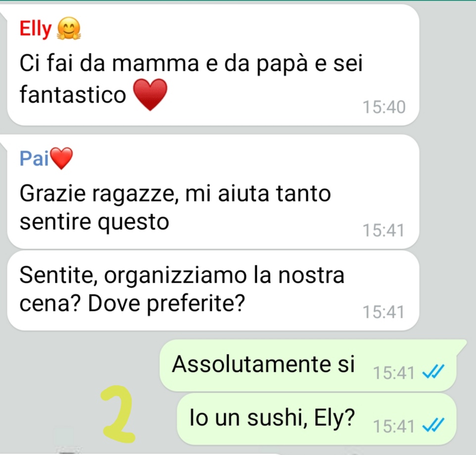The width and height of the screenshot is (476, 455).
Task: Select the Sentite organizziamo cena message
Action: coord(213,291)
